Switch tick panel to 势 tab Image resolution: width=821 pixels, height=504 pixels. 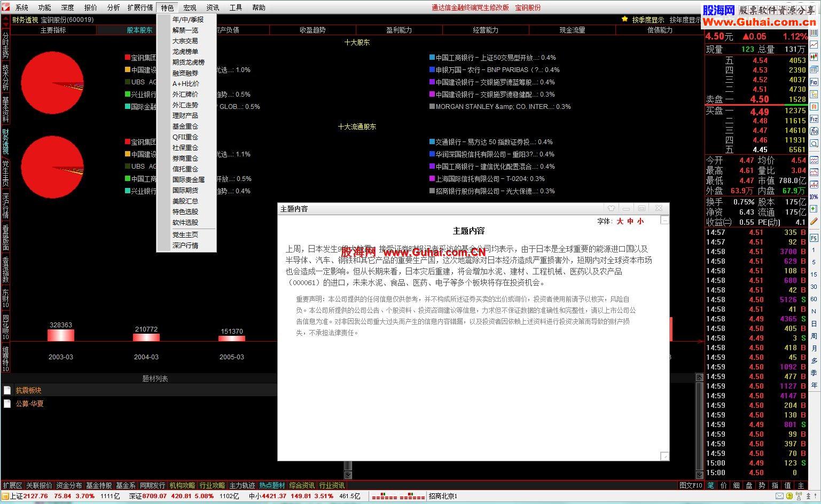pos(762,485)
